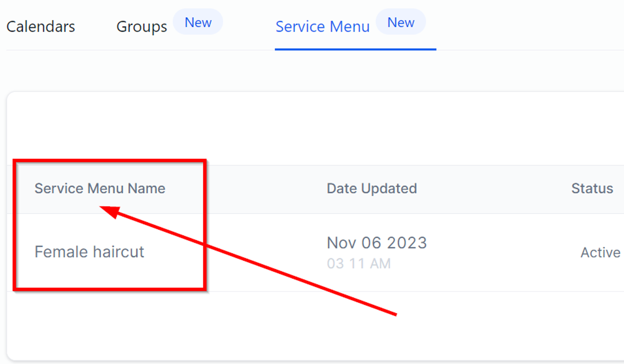This screenshot has width=624, height=364.
Task: Click the 03 11 AM time text
Action: tap(359, 264)
